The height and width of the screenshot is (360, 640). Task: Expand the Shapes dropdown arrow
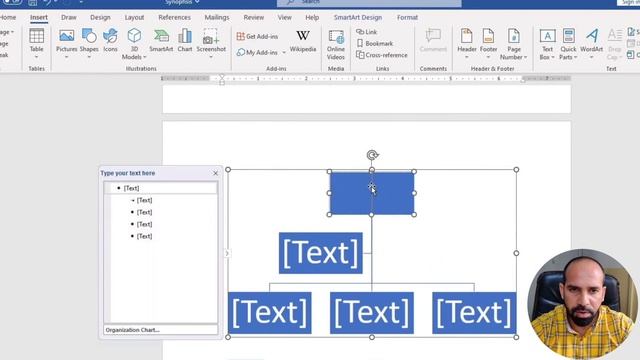point(89,57)
